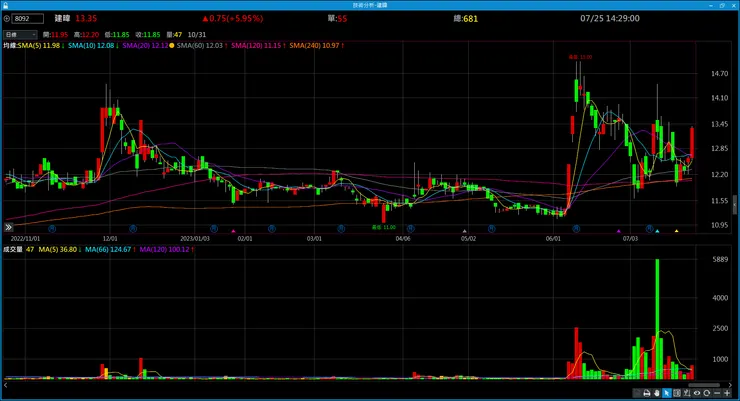The width and height of the screenshot is (740, 401).
Task: Zoom out with the minus icon
Action: click(717, 393)
